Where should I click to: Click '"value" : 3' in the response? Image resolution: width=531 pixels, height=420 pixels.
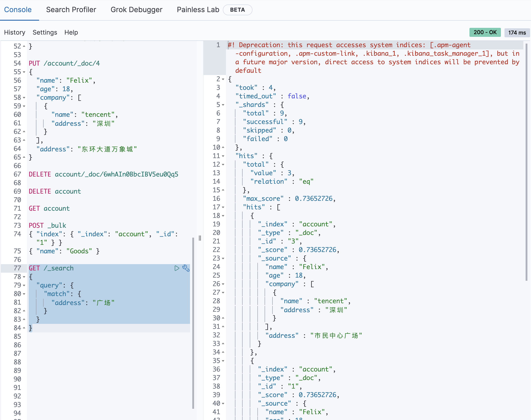click(x=272, y=173)
